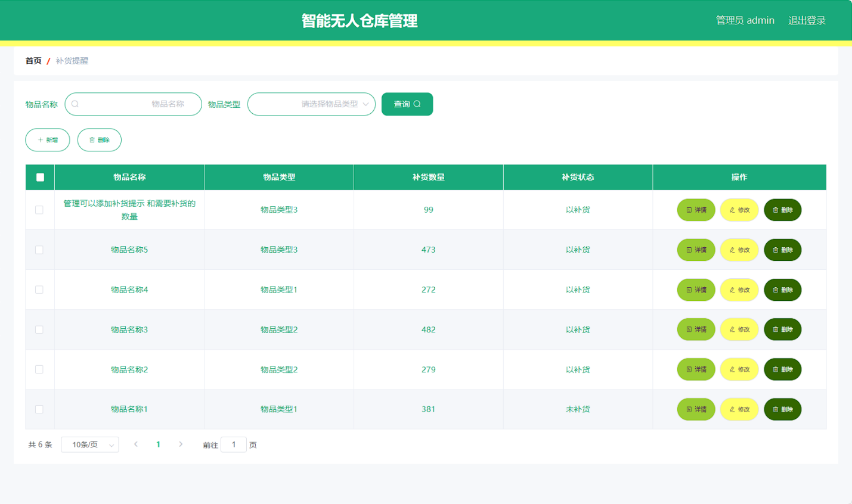Click the 补货数量 column header
Screen dimensions: 852x504
[429, 177]
